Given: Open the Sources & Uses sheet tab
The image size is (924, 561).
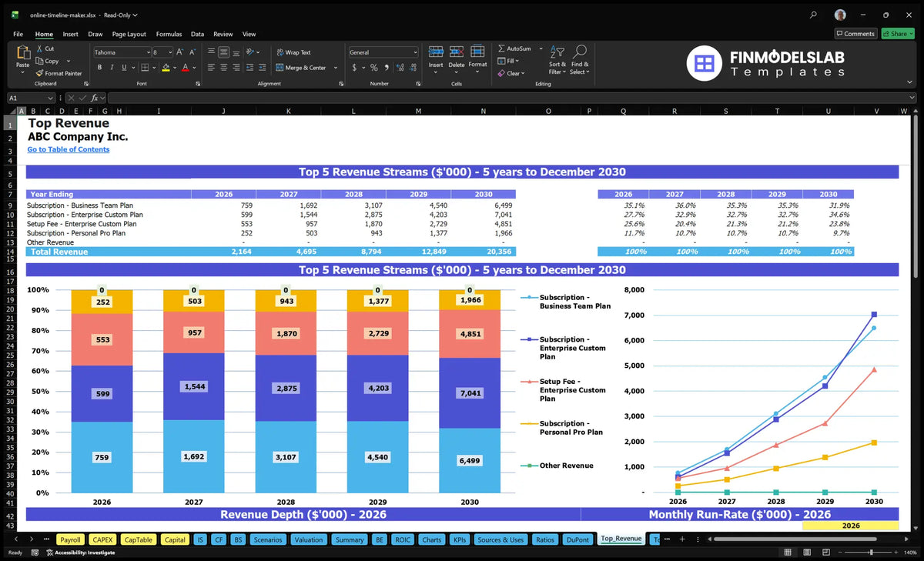Looking at the screenshot, I should [x=500, y=539].
